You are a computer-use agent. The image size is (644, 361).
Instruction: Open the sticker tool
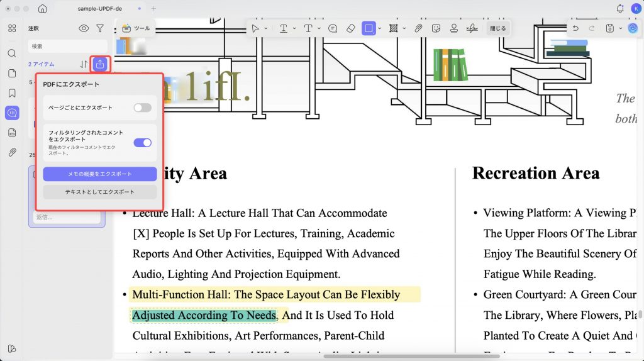[436, 28]
